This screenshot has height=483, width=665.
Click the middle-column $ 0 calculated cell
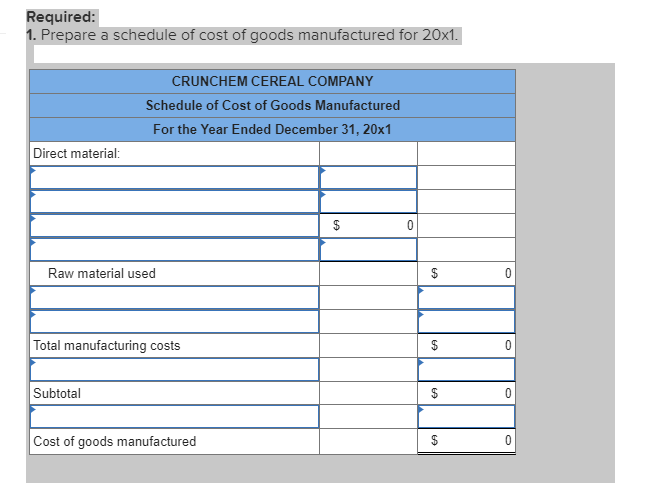(x=368, y=225)
